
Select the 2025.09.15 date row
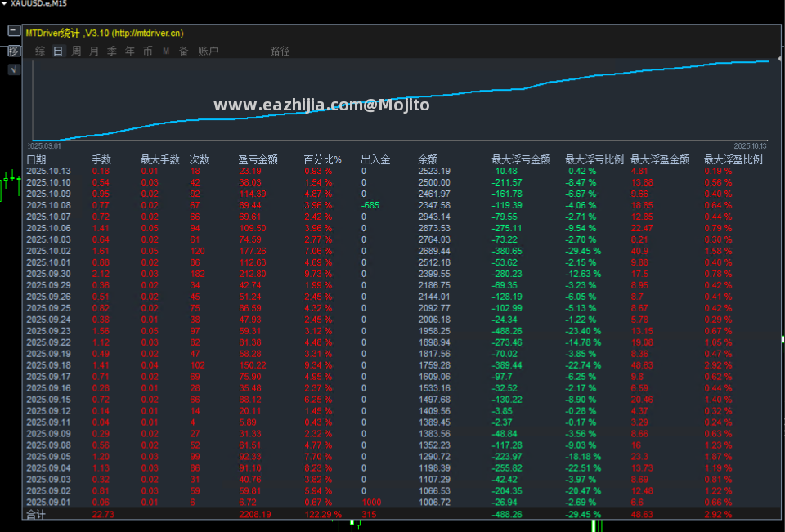(48, 400)
